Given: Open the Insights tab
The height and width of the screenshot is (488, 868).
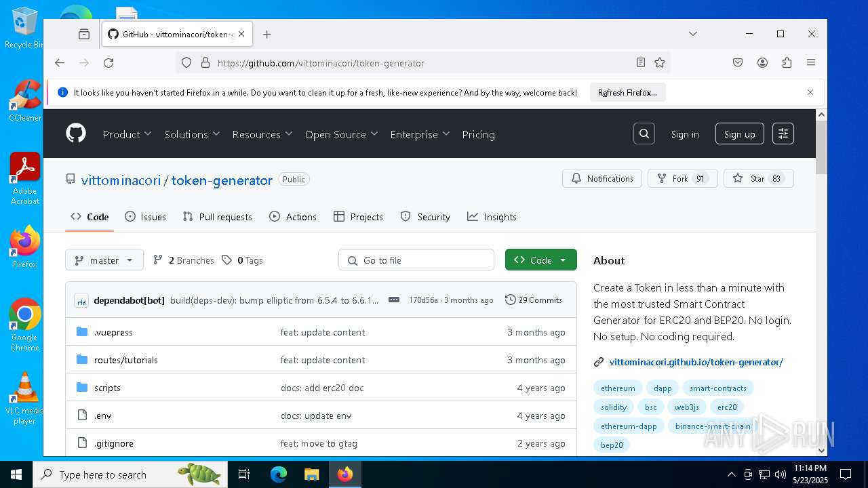Looking at the screenshot, I should 492,217.
